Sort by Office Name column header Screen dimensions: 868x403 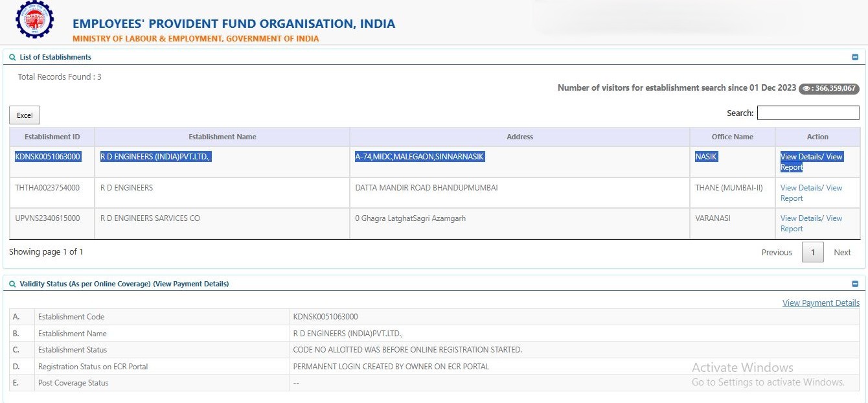click(732, 137)
